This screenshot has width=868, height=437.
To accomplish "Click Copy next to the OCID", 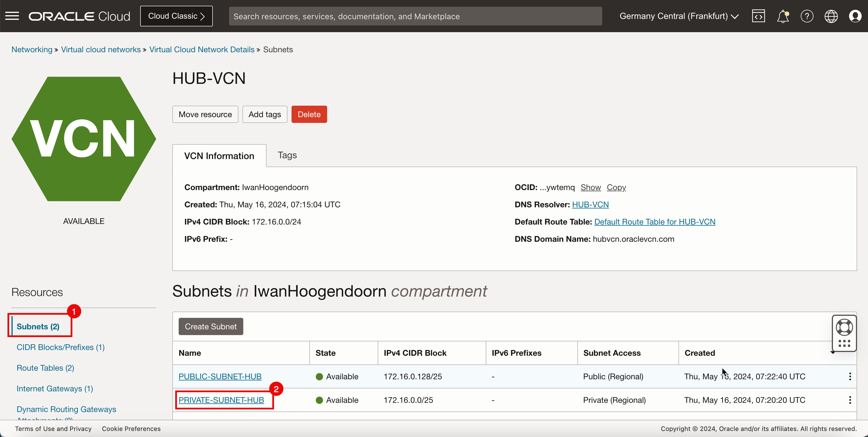I will 616,187.
